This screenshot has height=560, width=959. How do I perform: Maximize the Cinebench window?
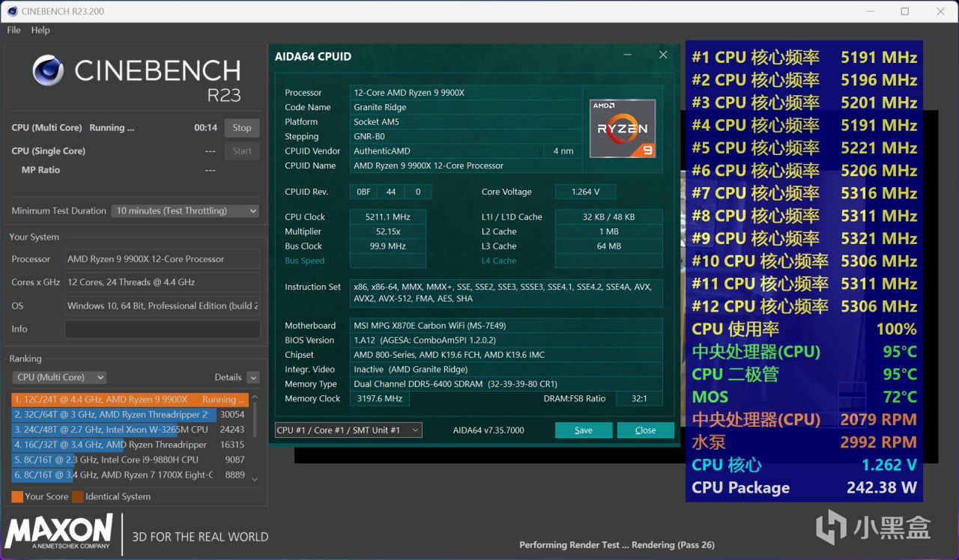[905, 11]
